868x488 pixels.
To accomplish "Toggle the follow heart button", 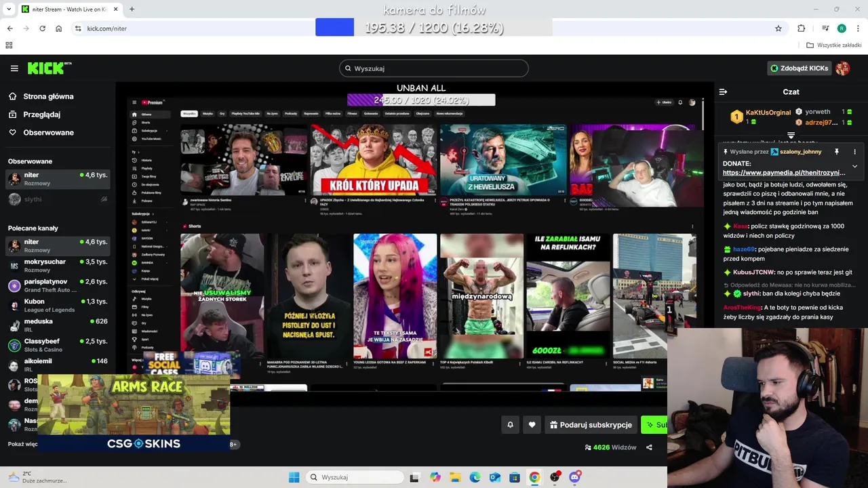I will tap(532, 425).
